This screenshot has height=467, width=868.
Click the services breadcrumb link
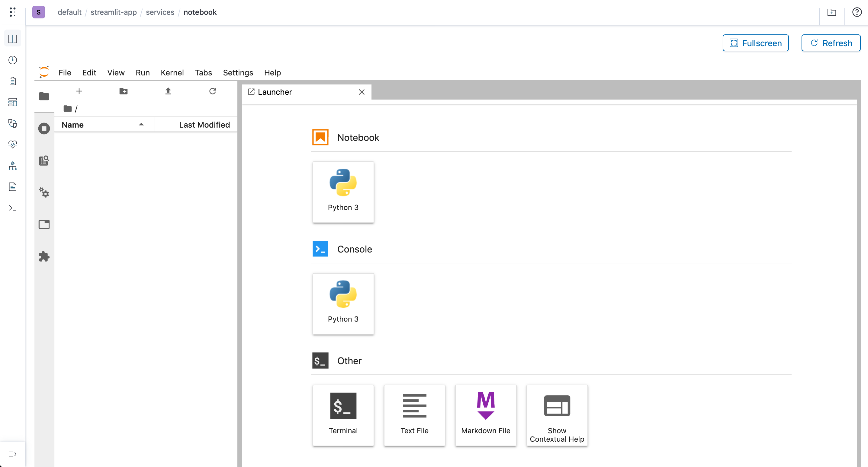[160, 12]
